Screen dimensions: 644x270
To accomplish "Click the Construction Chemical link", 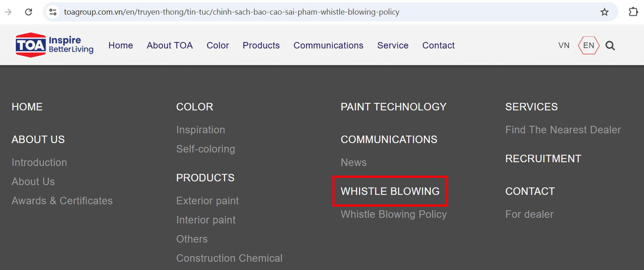I will (x=229, y=258).
